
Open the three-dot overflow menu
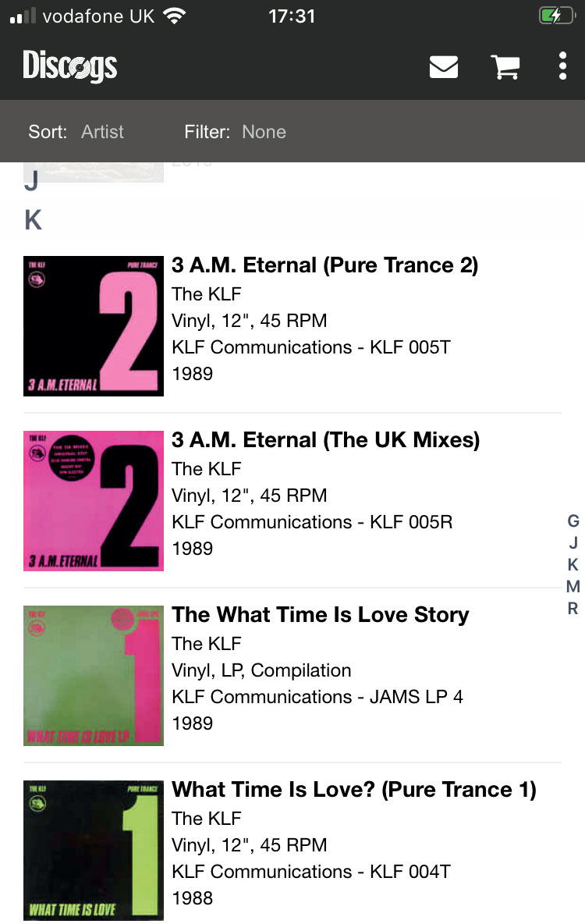(x=562, y=66)
